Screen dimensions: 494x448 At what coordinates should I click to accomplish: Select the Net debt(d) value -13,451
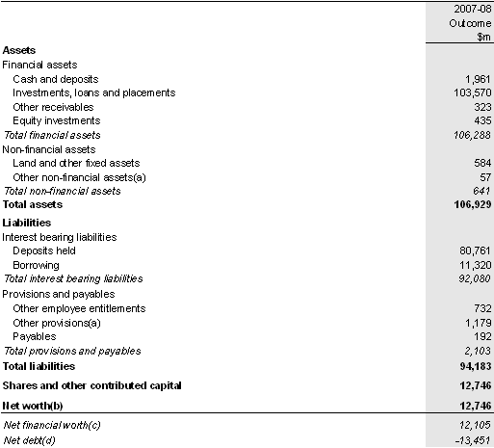point(473,440)
